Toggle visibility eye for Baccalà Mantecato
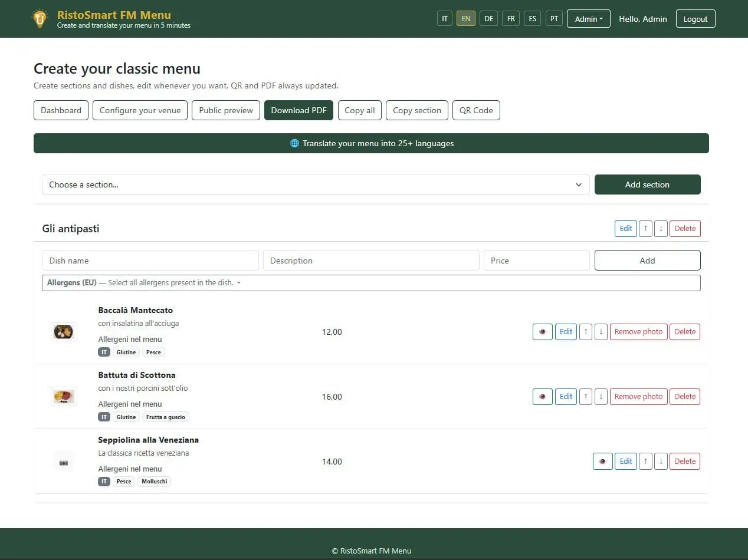The image size is (748, 560). (x=542, y=332)
